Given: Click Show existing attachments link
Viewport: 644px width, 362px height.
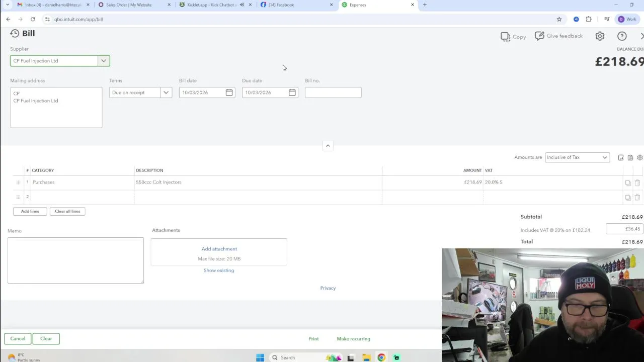Looking at the screenshot, I should coord(219,270).
